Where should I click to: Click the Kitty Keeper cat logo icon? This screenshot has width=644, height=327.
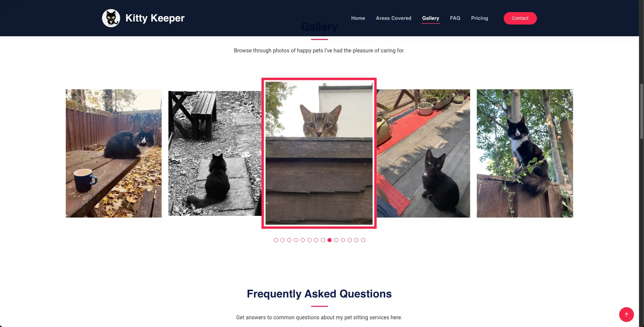coord(111,18)
